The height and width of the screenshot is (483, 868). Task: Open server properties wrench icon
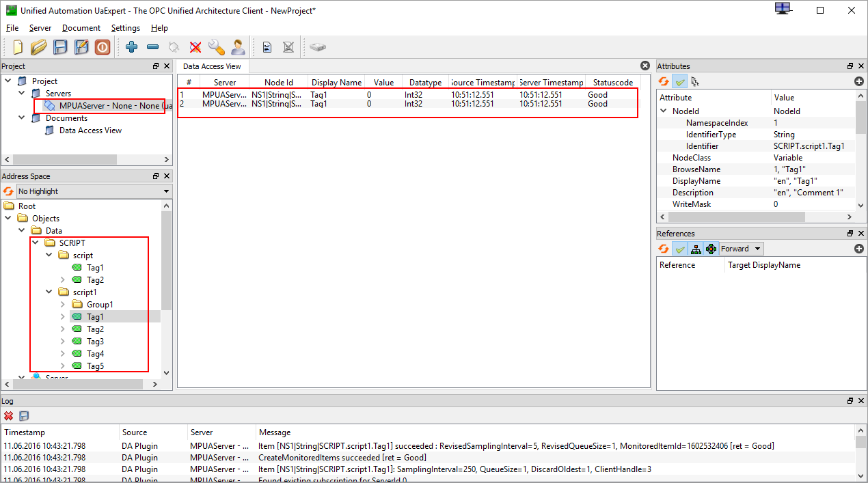coord(216,47)
